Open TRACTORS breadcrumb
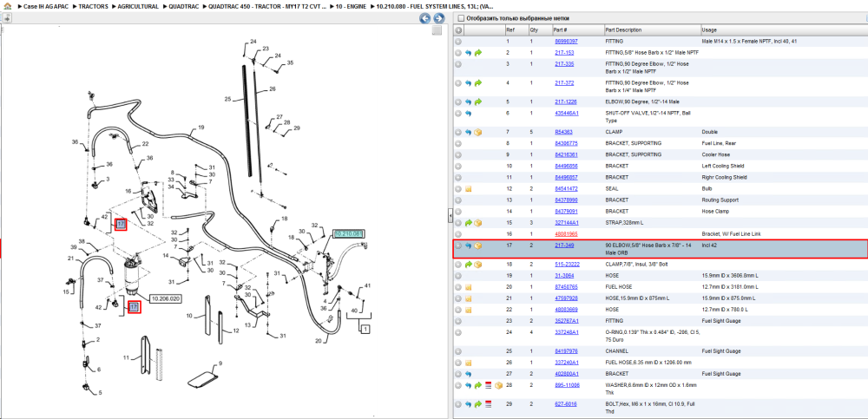The width and height of the screenshot is (868, 419). click(x=93, y=7)
